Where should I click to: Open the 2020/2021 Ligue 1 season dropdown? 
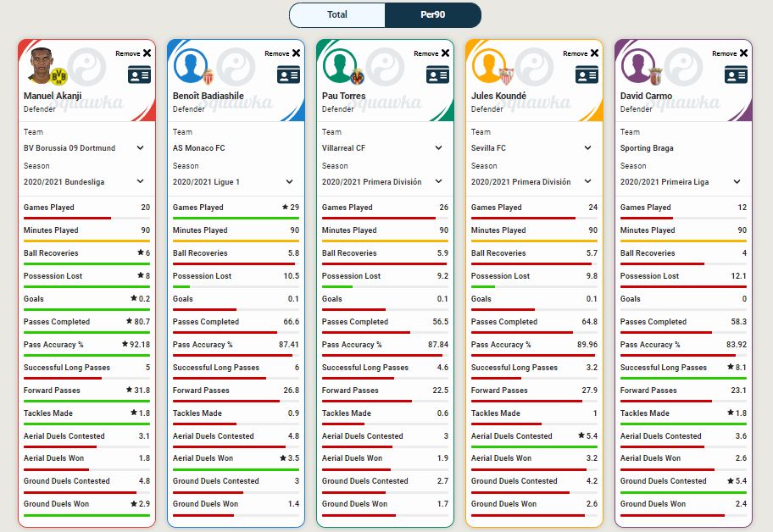pos(234,182)
